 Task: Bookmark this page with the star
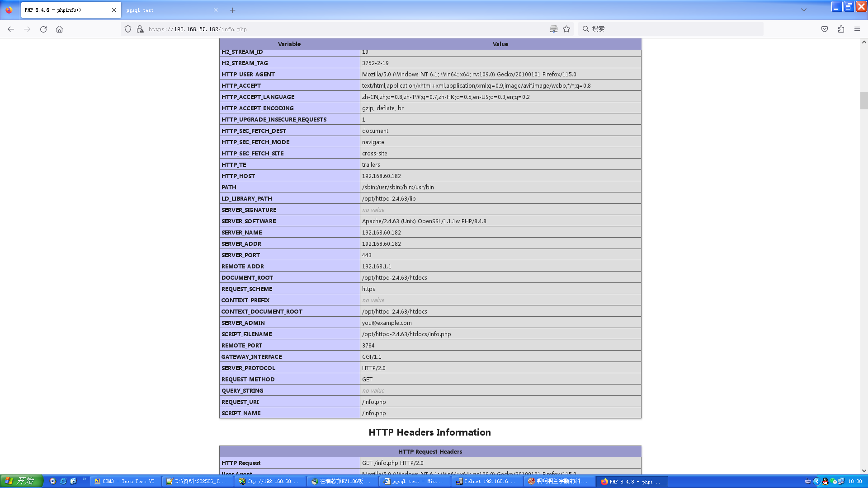(x=566, y=29)
